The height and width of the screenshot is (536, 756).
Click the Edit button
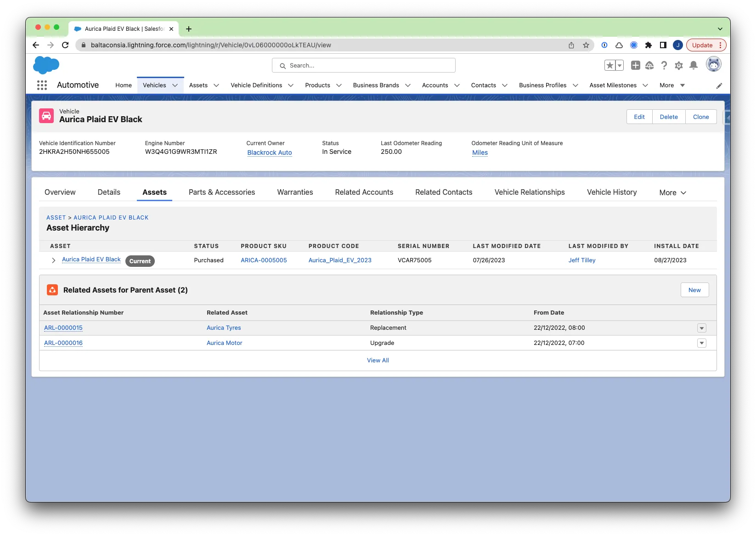[639, 117]
